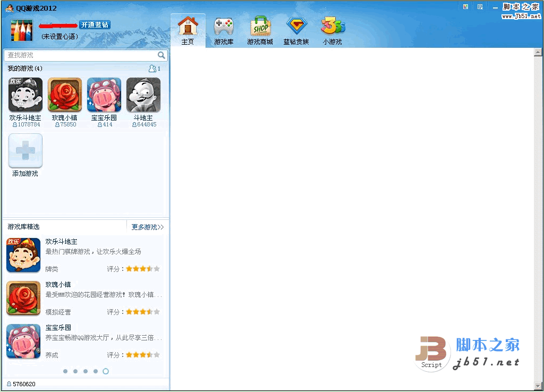The height and width of the screenshot is (392, 544).
Task: Select the first carousel page dot
Action: pos(65,371)
